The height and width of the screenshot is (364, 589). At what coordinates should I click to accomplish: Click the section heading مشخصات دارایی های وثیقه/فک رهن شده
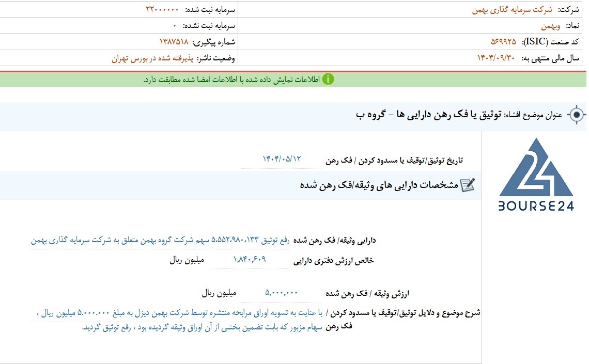[x=379, y=185]
